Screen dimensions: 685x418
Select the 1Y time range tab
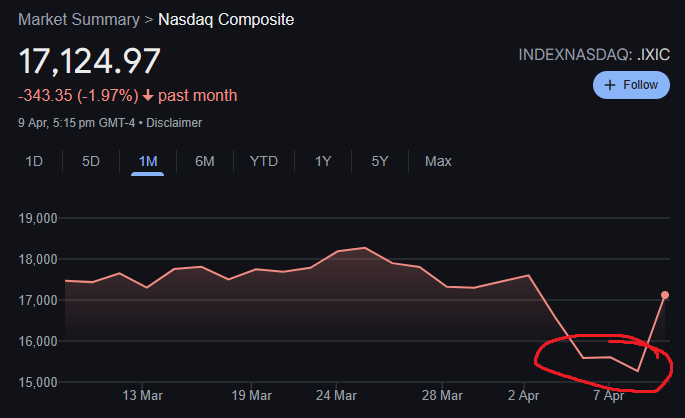click(323, 161)
